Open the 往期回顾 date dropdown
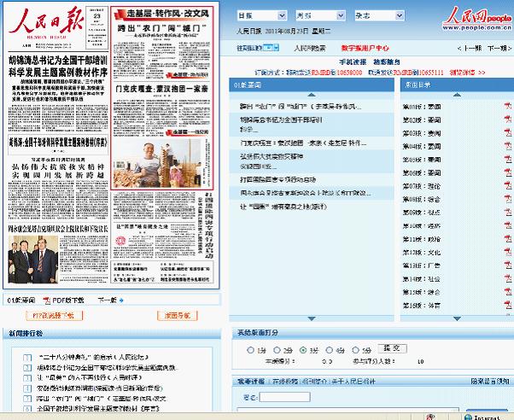 tap(271, 48)
